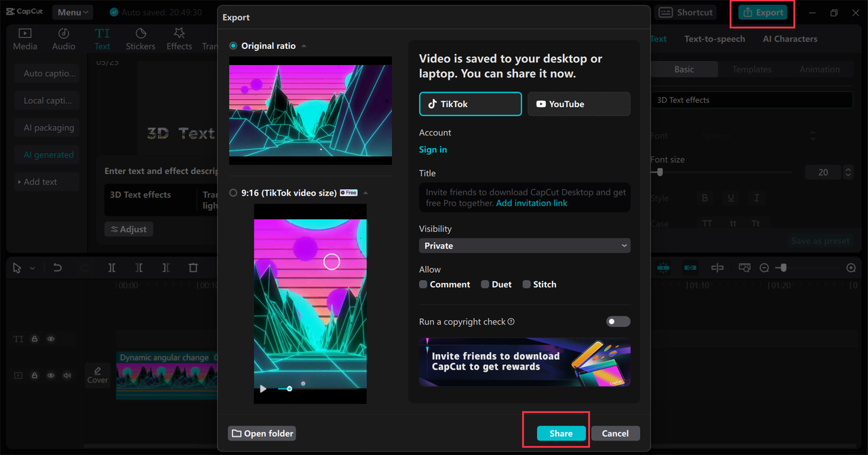Click the delete right trim icon

point(166,268)
